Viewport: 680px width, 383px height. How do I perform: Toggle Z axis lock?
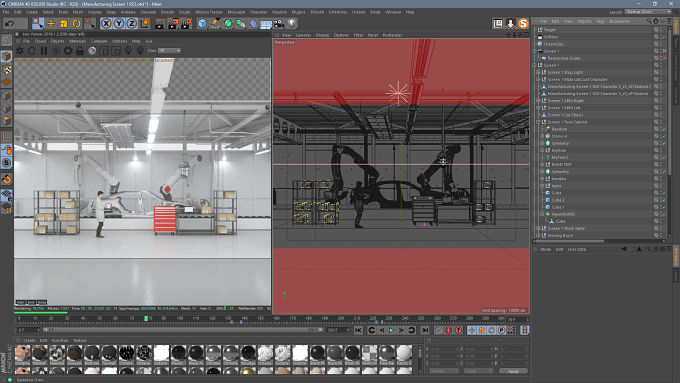(x=131, y=23)
